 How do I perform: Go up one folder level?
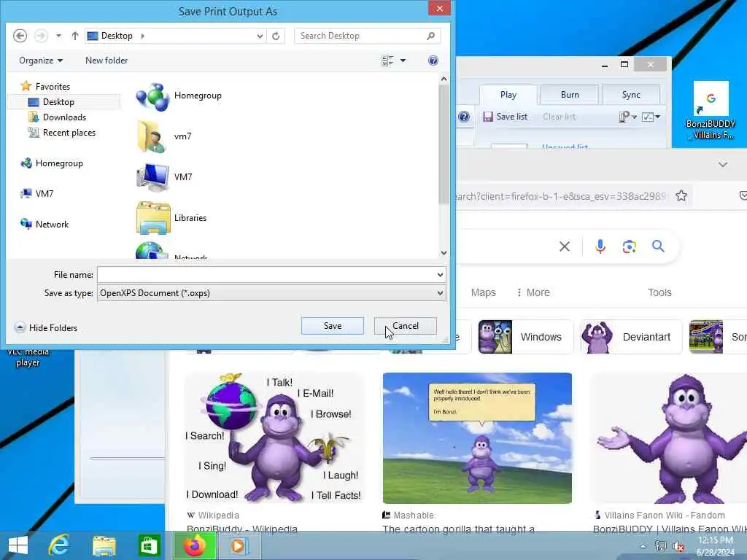coord(75,36)
